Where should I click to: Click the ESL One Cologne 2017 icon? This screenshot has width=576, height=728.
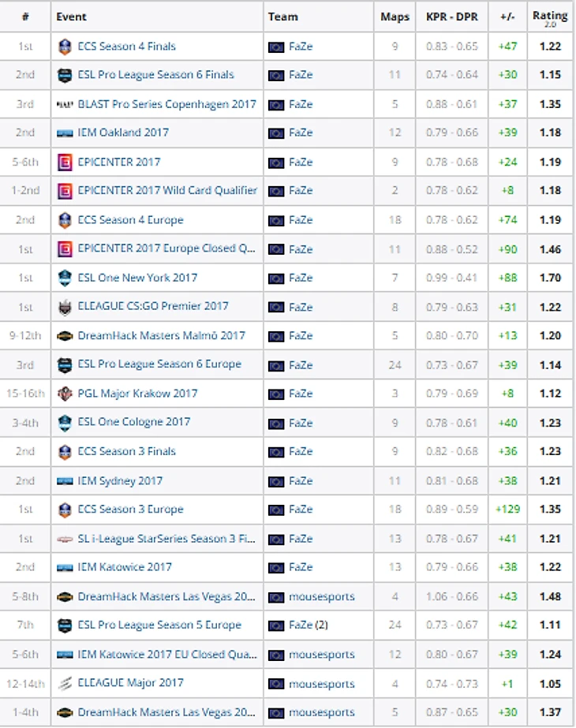(65, 423)
